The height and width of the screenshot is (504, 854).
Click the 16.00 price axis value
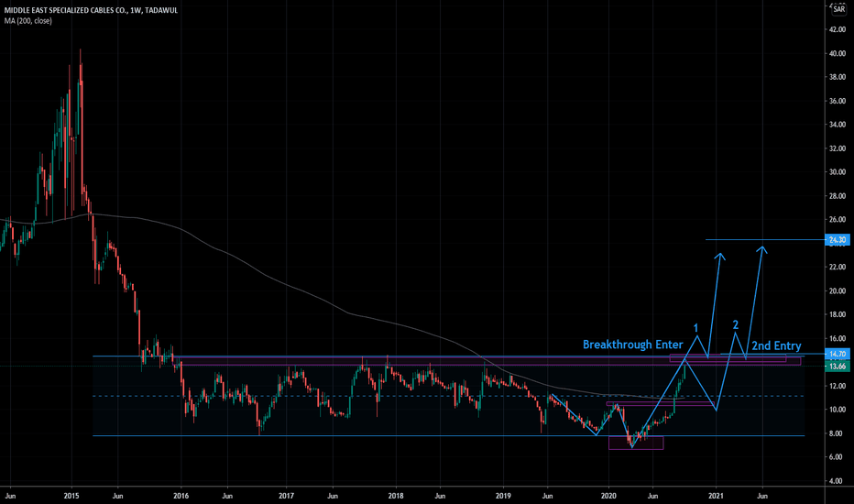click(838, 338)
